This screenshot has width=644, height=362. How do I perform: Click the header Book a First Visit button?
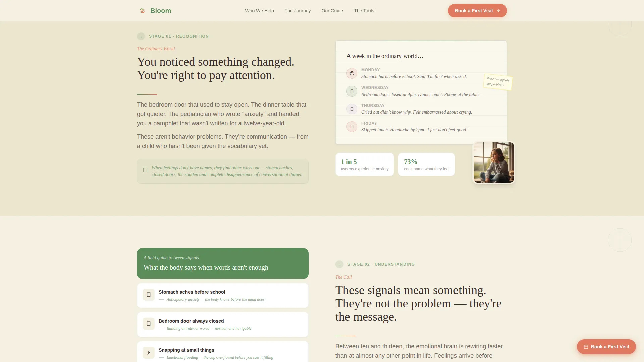[x=477, y=11]
